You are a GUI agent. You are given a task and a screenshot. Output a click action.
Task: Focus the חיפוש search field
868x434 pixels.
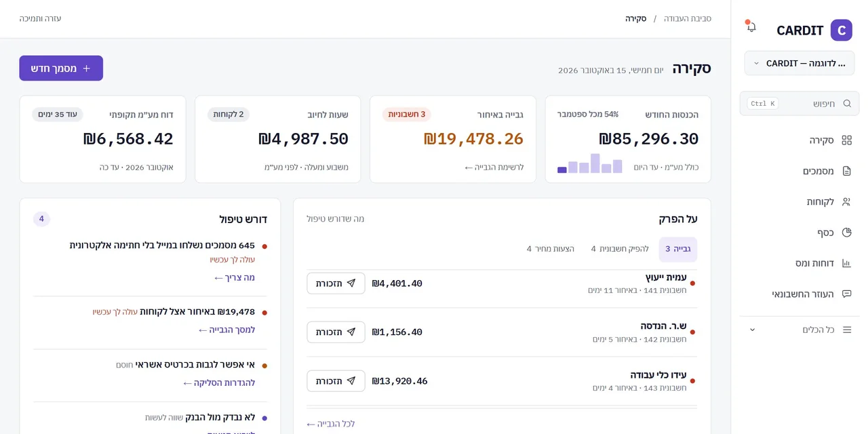(x=800, y=104)
